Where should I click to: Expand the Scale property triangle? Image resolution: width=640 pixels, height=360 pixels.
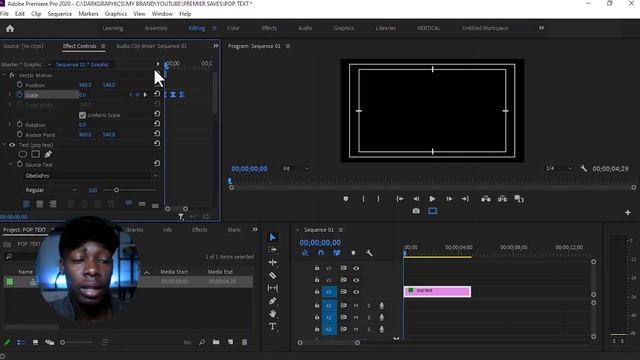point(10,95)
